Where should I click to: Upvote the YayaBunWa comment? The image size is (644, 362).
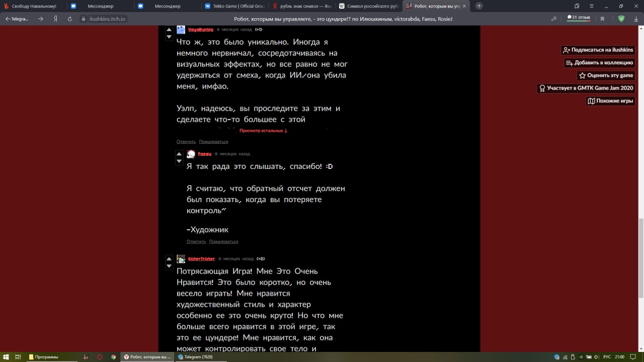[x=169, y=30]
